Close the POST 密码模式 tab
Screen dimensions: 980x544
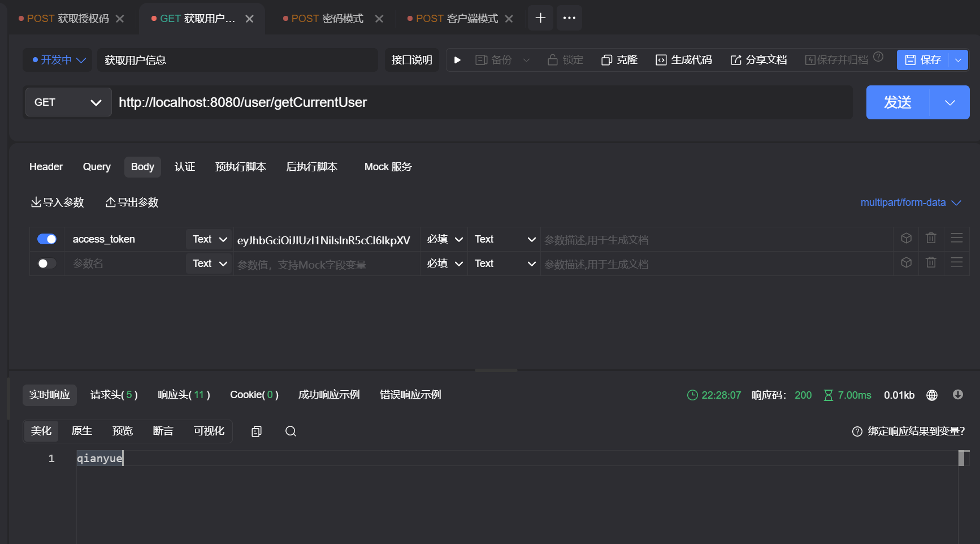[x=379, y=19]
